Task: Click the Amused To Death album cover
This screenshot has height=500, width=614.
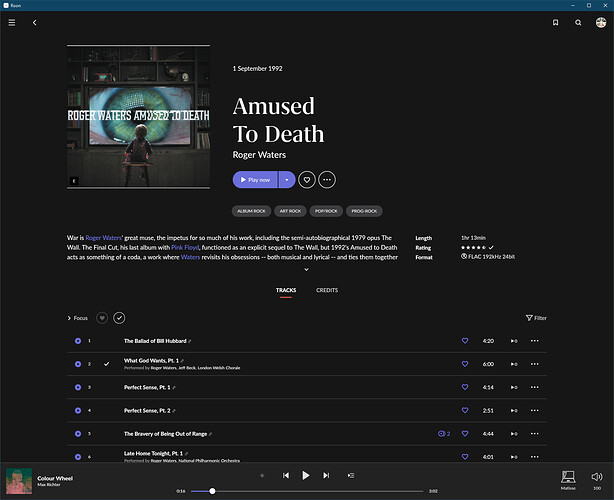Action: (138, 117)
